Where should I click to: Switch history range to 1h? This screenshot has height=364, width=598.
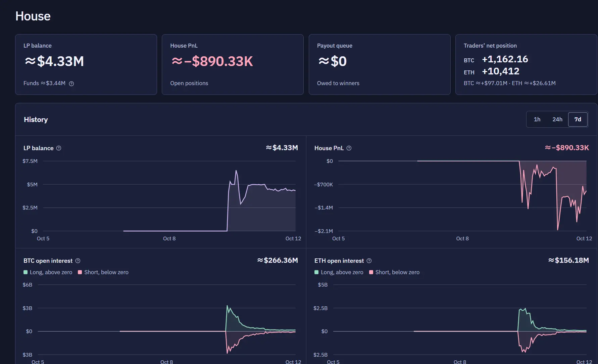coord(537,119)
